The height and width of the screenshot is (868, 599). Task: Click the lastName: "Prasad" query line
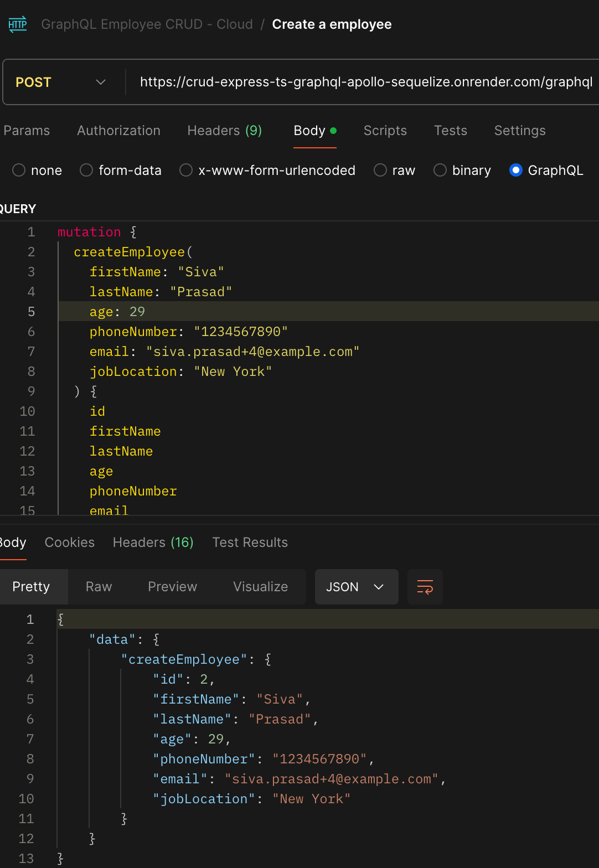(x=161, y=292)
